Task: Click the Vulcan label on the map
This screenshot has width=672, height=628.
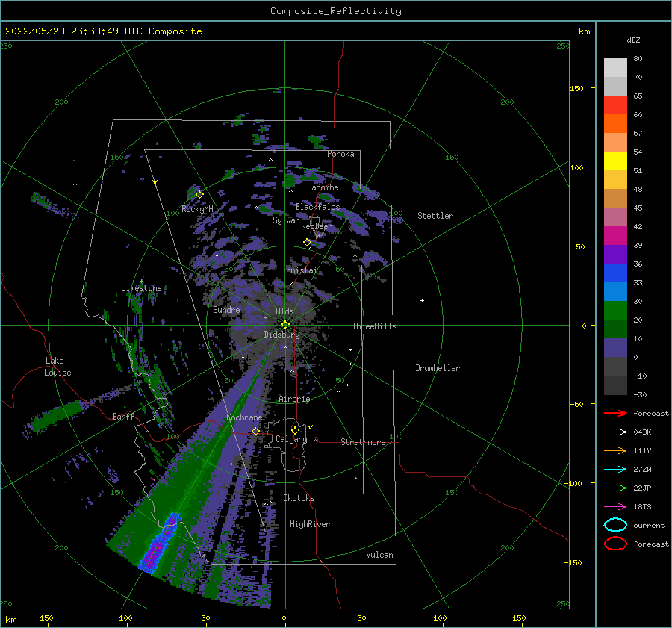Action: coord(379,555)
